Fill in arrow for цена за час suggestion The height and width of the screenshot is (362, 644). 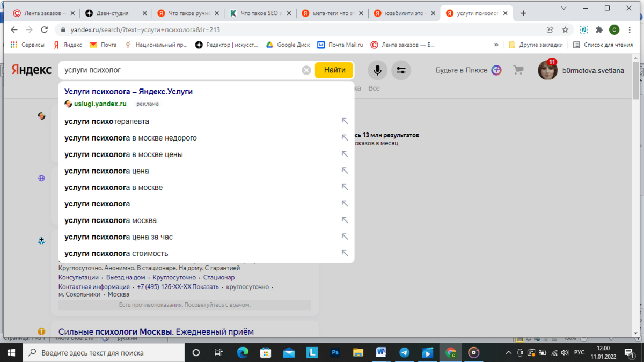(345, 237)
